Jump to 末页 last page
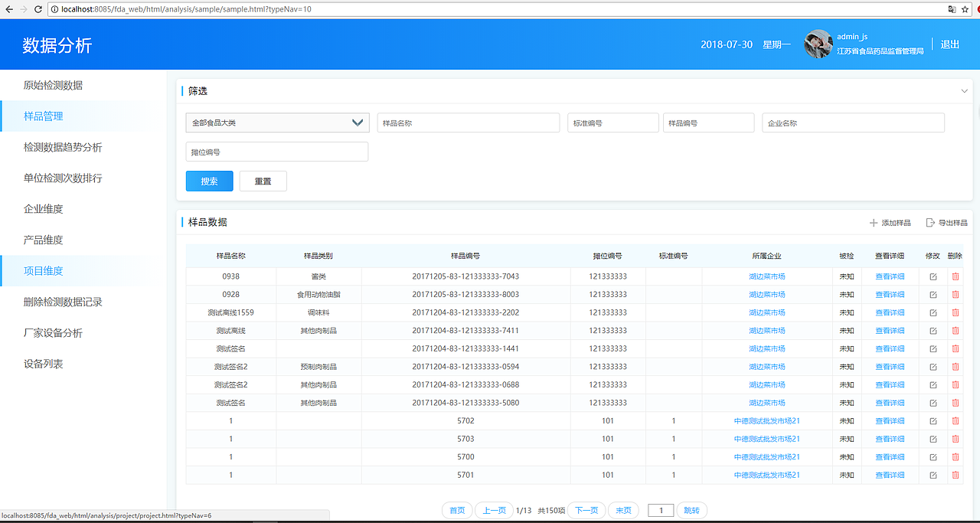 point(623,511)
